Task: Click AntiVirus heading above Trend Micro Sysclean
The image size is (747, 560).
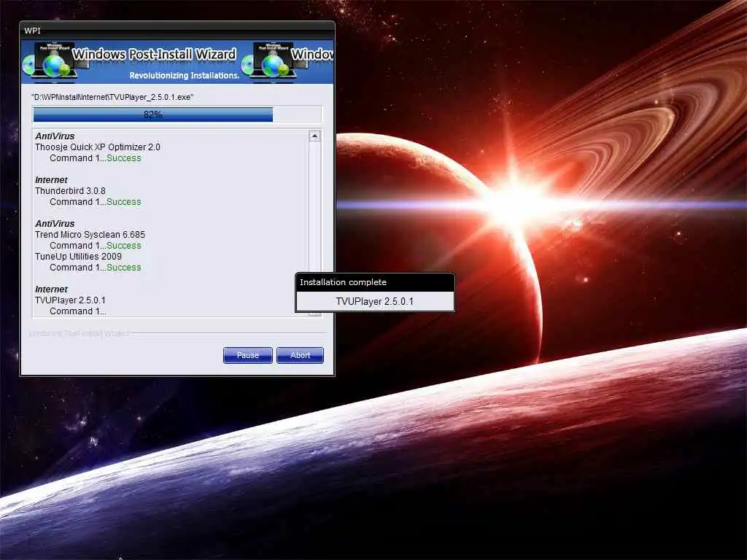Action: click(x=55, y=224)
